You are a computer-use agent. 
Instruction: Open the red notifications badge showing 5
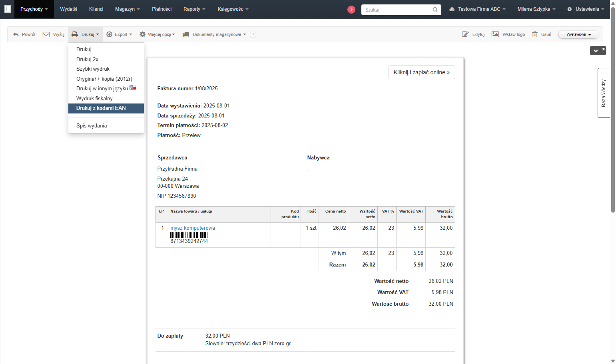point(351,9)
